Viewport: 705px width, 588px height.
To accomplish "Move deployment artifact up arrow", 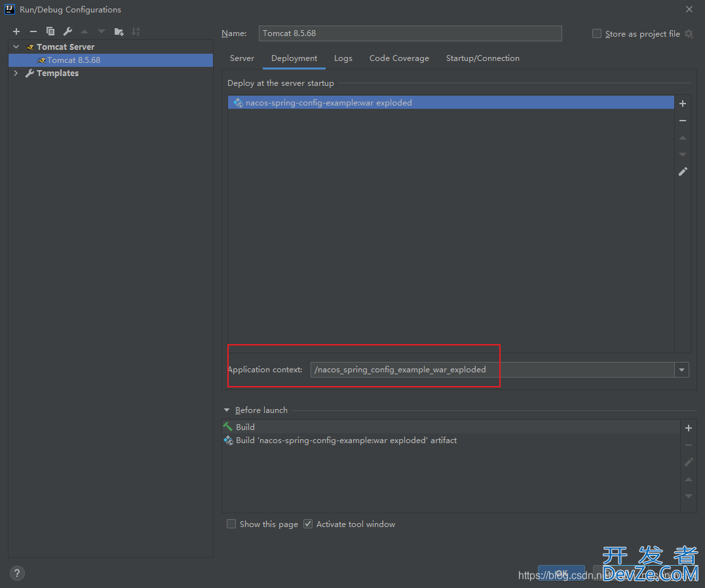I will pos(683,138).
